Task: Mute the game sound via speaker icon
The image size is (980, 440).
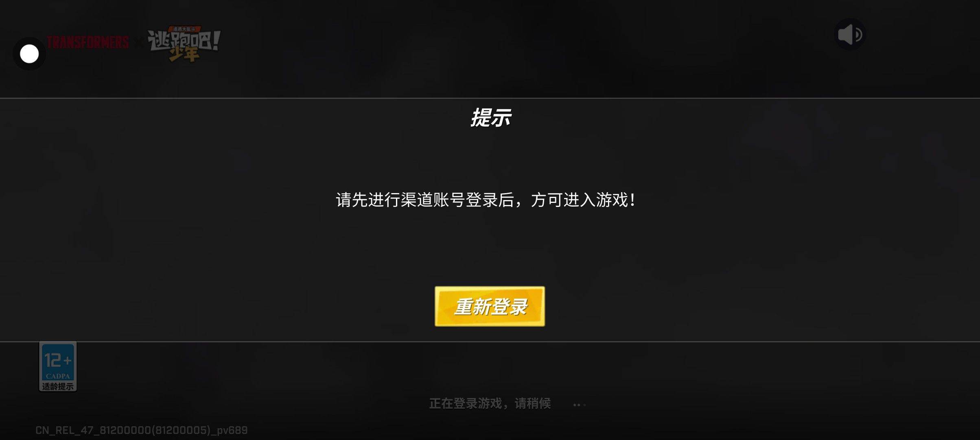Action: (x=850, y=34)
